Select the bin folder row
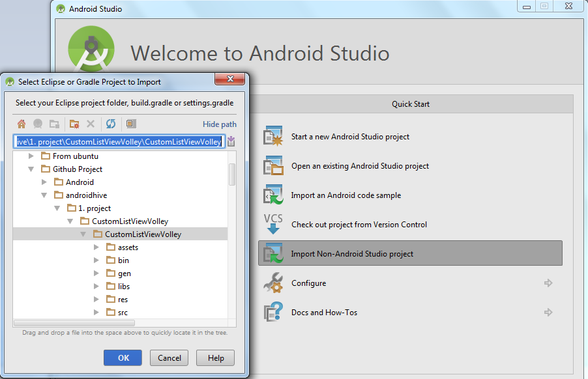588x379 pixels. click(x=121, y=260)
